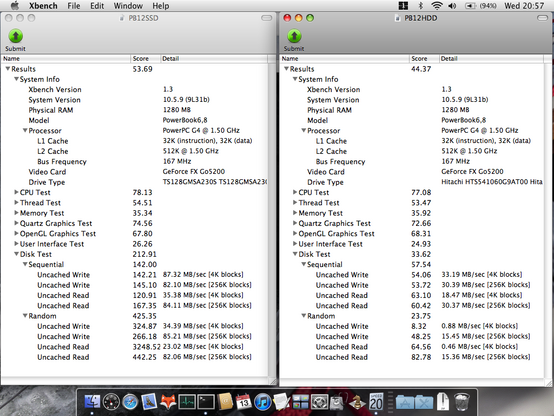Open the Apple menu
Image resolution: width=554 pixels, height=416 pixels.
click(x=14, y=6)
